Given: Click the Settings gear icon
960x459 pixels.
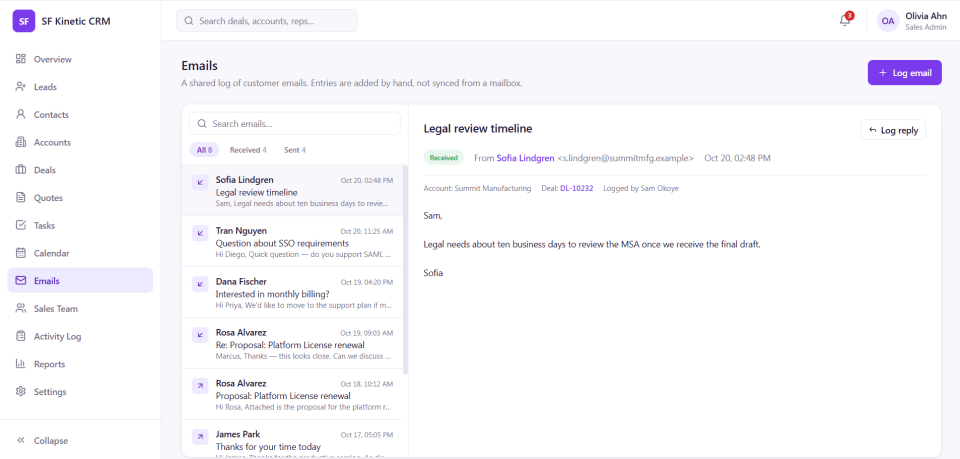Looking at the screenshot, I should (x=21, y=392).
